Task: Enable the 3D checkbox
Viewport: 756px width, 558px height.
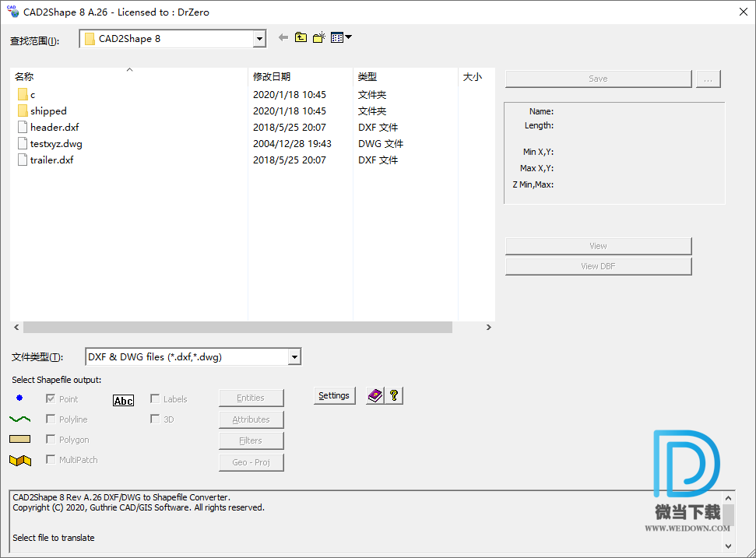Action: 155,419
